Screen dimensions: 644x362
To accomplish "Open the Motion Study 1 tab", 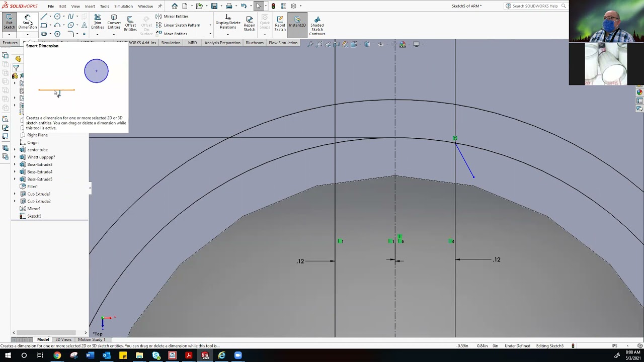I will coord(91,339).
